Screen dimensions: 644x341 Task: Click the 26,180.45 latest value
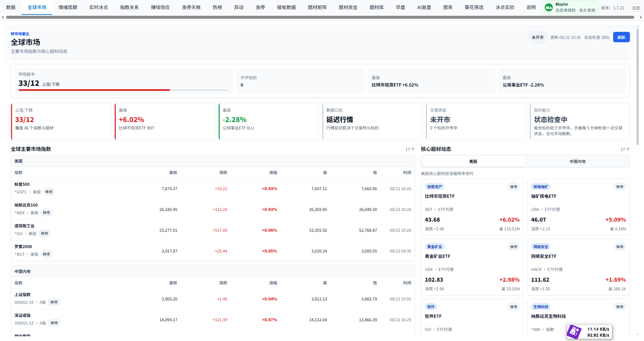[168, 209]
